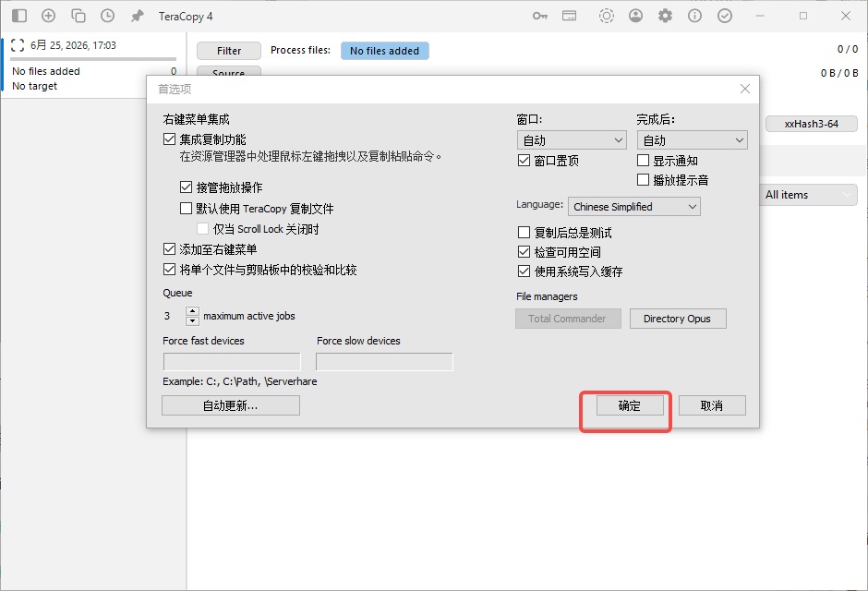The width and height of the screenshot is (868, 591).
Task: Enable 默认使用 TeraCopy 复制文件
Action: (186, 208)
